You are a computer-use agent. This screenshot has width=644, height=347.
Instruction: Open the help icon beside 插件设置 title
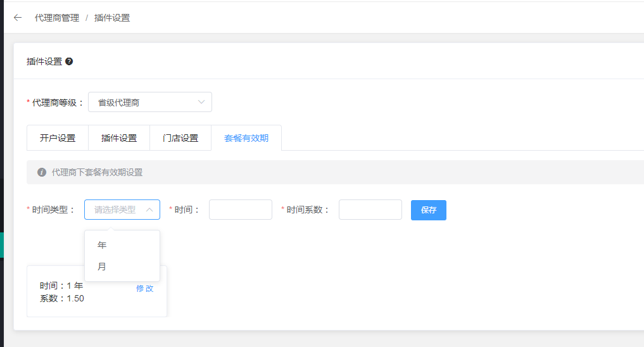pos(69,61)
